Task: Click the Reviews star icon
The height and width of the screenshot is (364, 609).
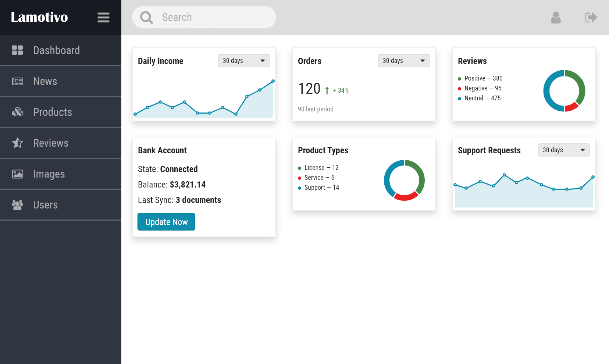Action: point(17,143)
